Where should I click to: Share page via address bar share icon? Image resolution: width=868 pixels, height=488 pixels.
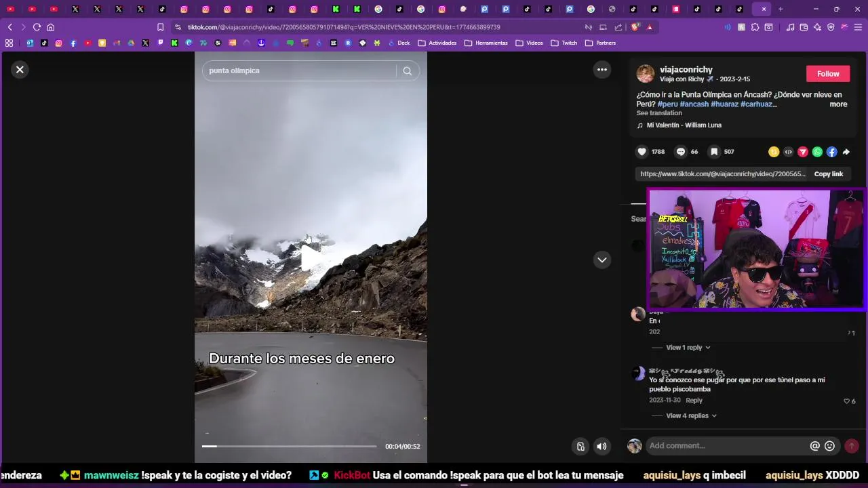(618, 27)
